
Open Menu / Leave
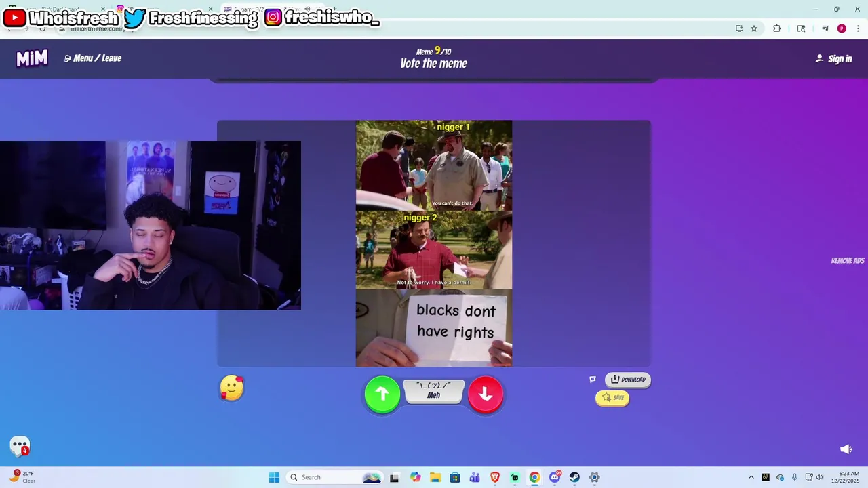pyautogui.click(x=93, y=58)
